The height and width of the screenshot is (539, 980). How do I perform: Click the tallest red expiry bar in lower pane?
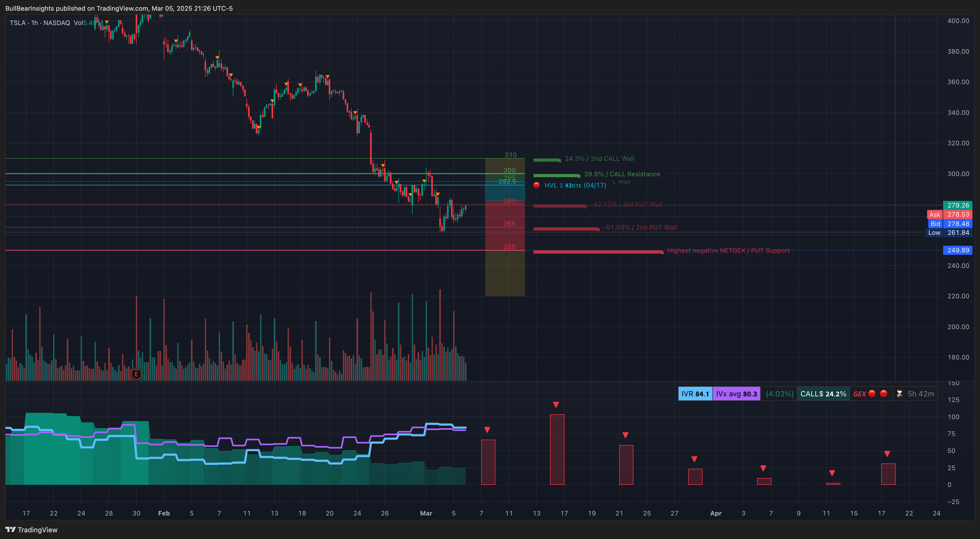tap(557, 450)
